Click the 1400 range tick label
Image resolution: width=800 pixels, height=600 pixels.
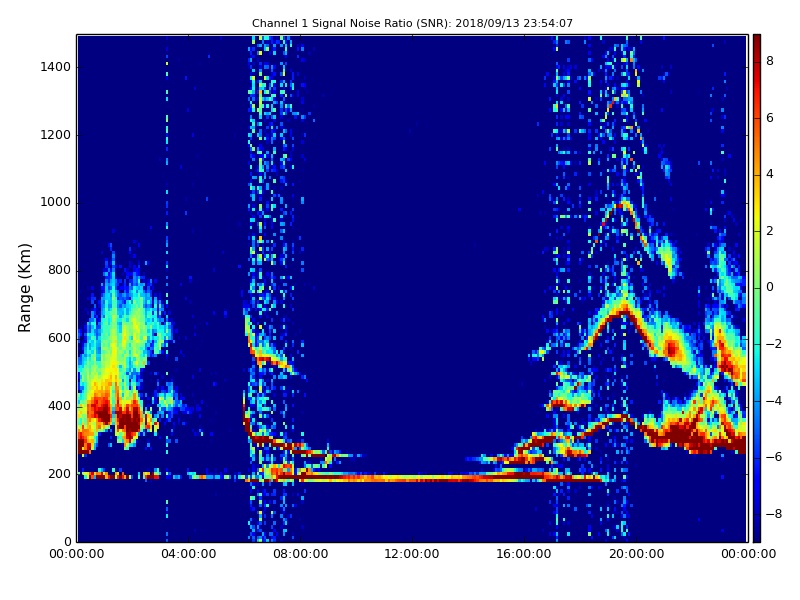click(x=56, y=67)
